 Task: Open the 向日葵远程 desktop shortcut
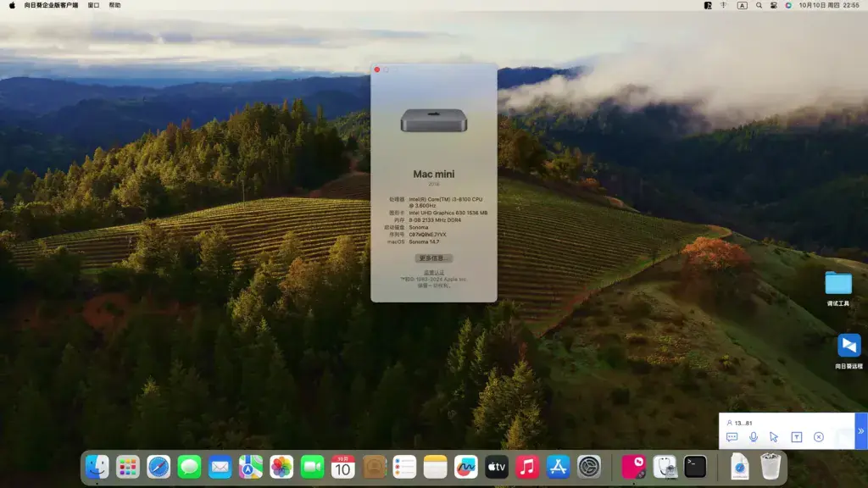pos(849,351)
